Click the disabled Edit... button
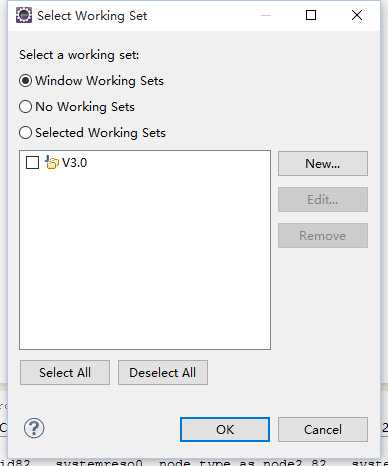The width and height of the screenshot is (388, 466). pyautogui.click(x=323, y=200)
